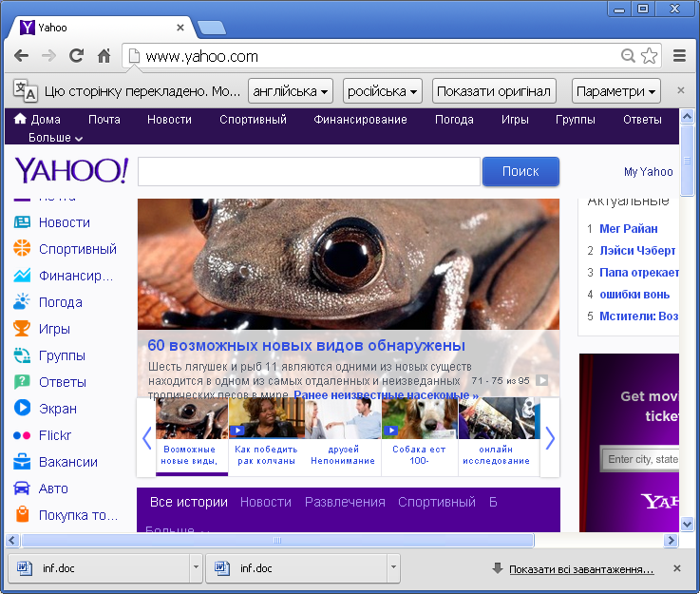Open Финансирование in the top navigation

[360, 119]
